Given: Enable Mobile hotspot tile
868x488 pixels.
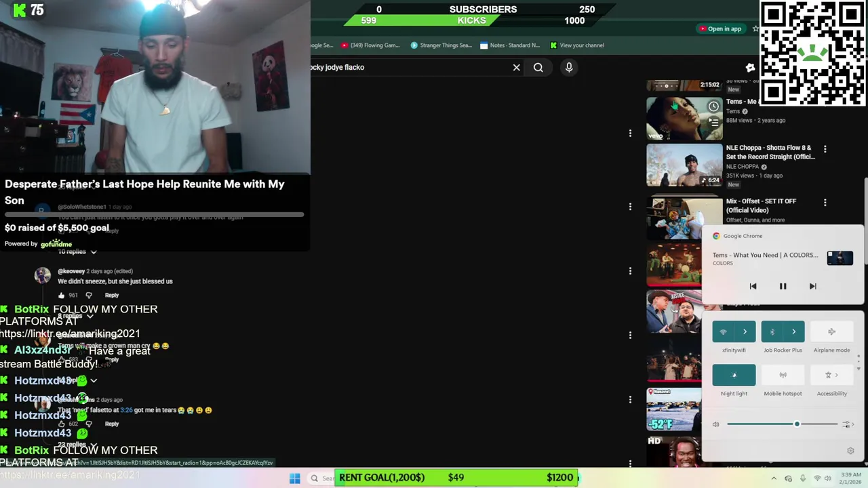Looking at the screenshot, I should (x=783, y=375).
